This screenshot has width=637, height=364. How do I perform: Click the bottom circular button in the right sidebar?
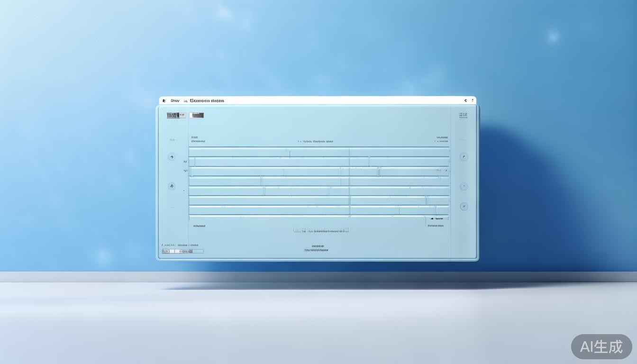(x=464, y=206)
